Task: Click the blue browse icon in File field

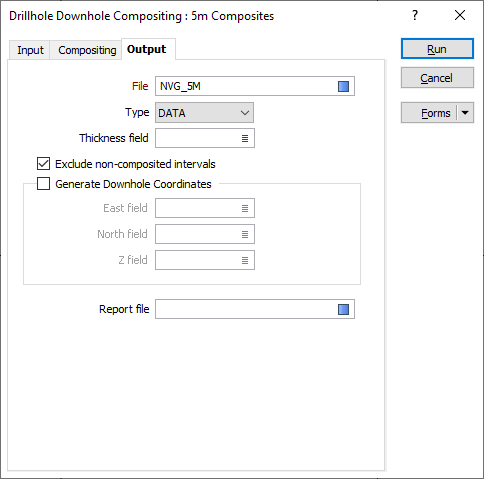Action: click(343, 86)
